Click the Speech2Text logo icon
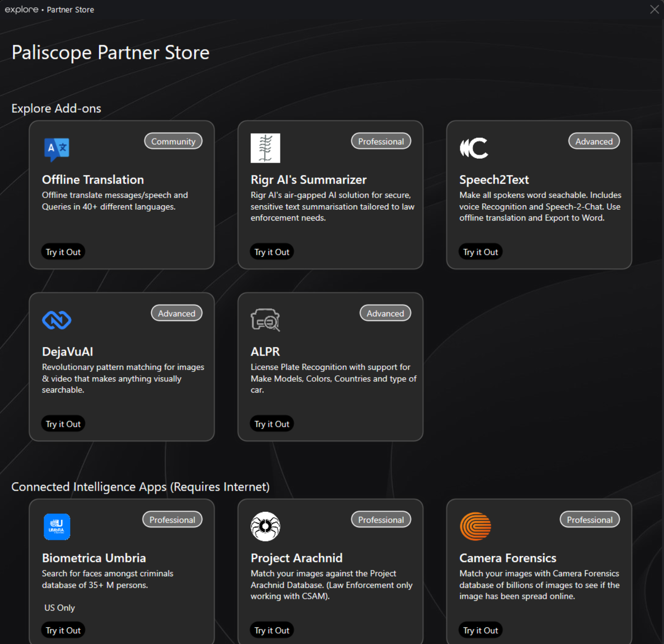The width and height of the screenshot is (664, 644). (474, 148)
